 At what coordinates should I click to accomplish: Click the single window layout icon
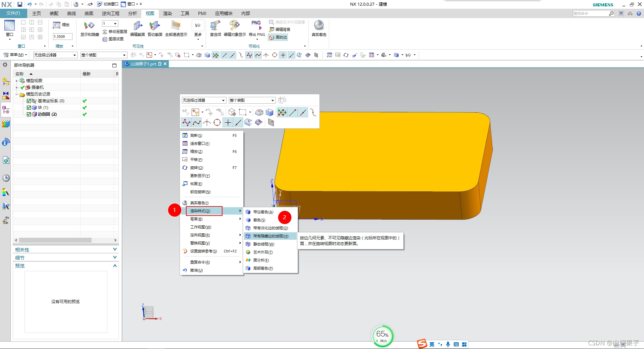point(23,22)
